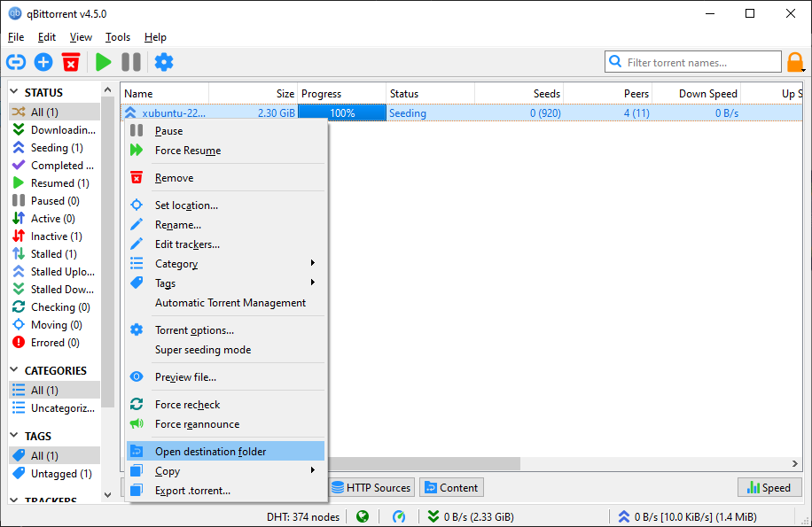Expand the Copy submenu
Viewport: 812px width, 527px height.
(226, 471)
